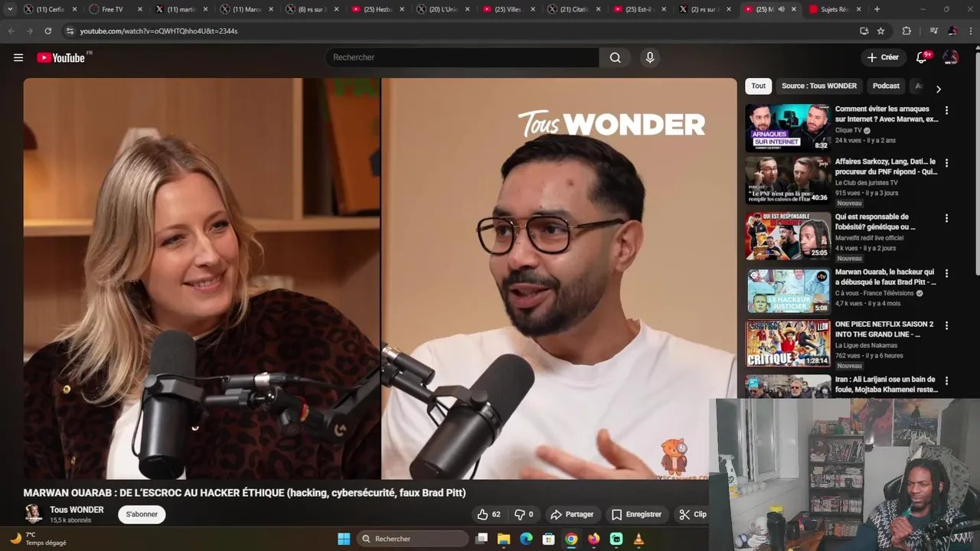Screen dimensions: 980x551
Task: Create a Clip of the video
Action: (x=693, y=514)
